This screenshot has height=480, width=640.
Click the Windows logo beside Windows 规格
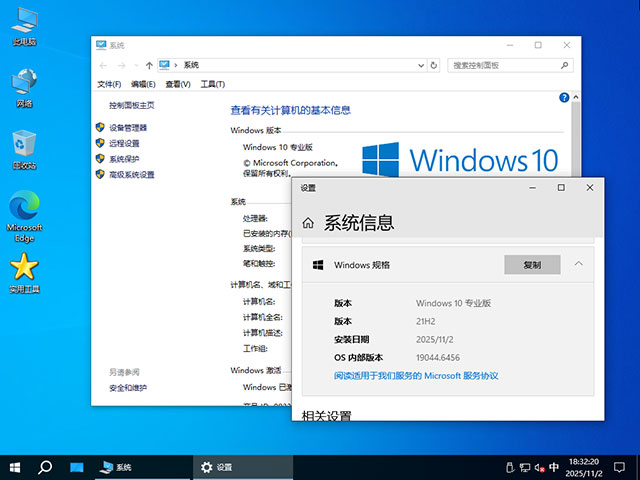point(318,265)
